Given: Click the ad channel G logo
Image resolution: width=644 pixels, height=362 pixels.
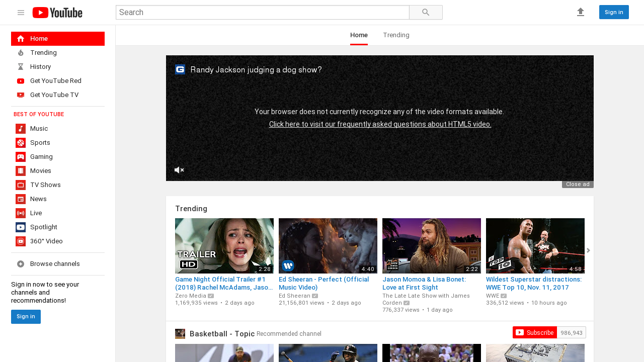Looking at the screenshot, I should 180,69.
